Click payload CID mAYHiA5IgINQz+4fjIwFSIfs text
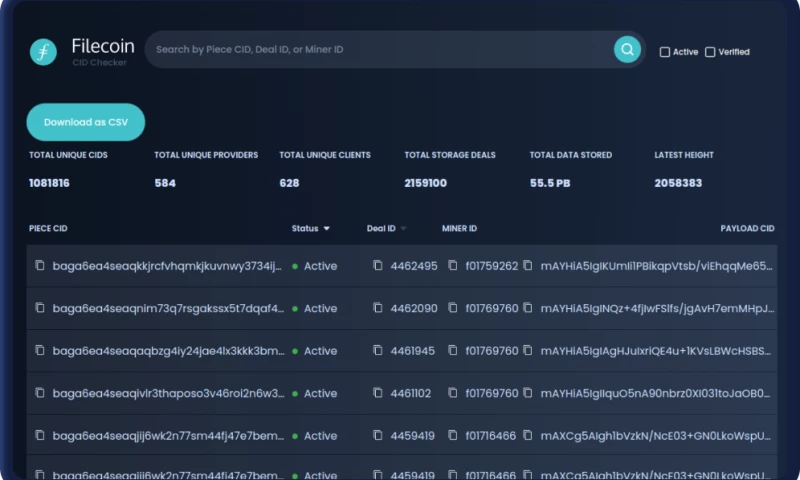800x480 pixels. [x=657, y=309]
